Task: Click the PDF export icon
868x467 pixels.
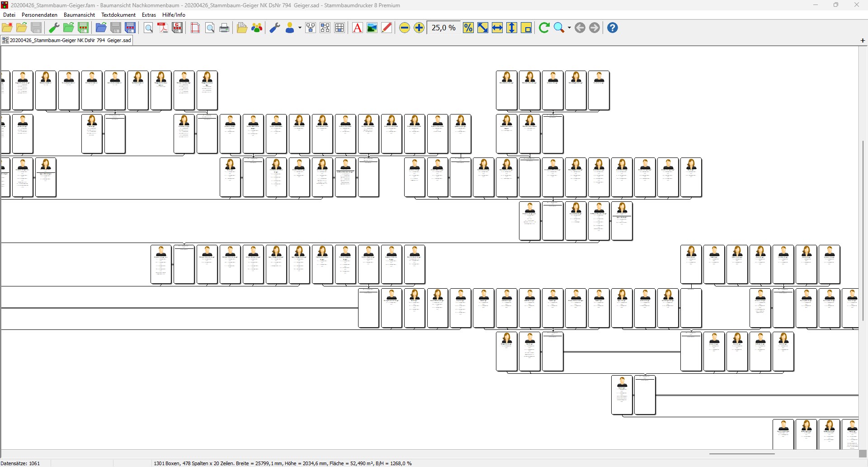Action: tap(163, 28)
